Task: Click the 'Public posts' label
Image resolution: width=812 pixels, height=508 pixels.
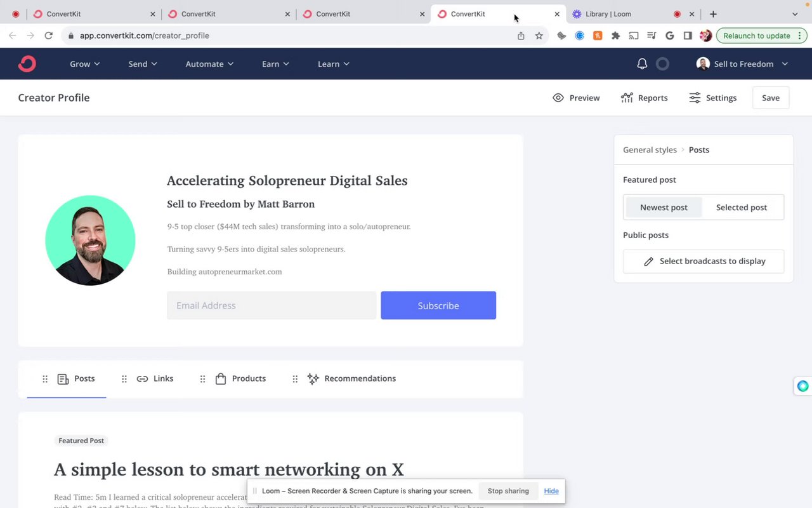Action: coord(646,236)
